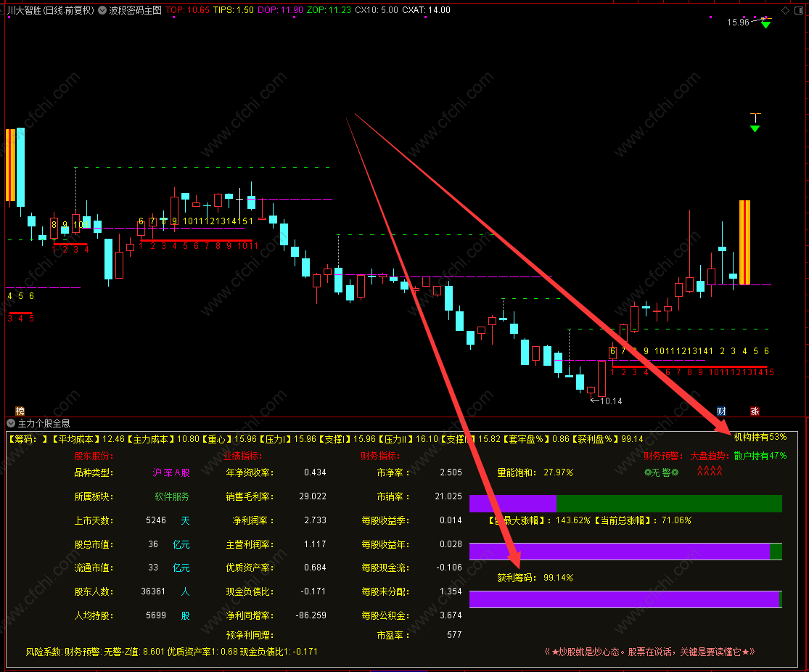
Task: Click the 15.96 high price label
Action: pos(738,22)
